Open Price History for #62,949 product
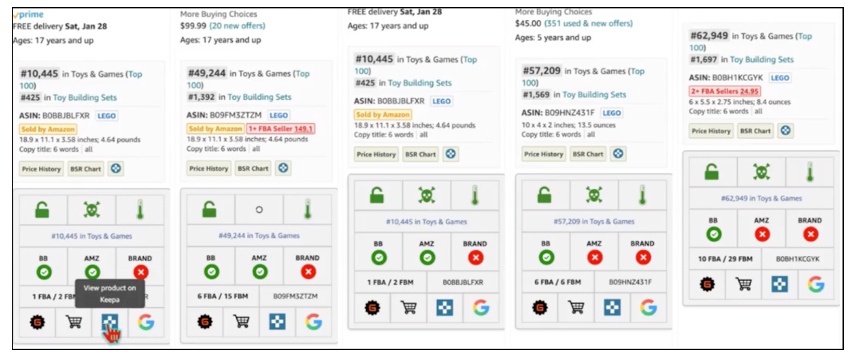 point(711,131)
